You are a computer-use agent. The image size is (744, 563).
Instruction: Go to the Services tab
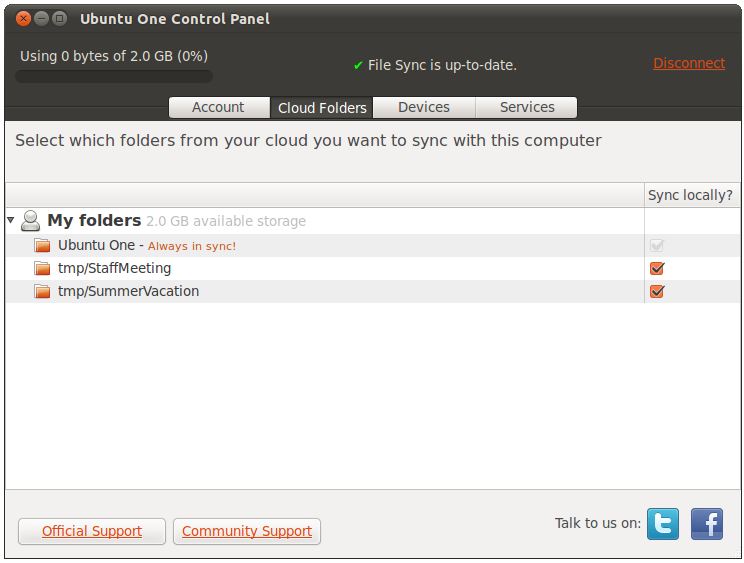pos(527,107)
